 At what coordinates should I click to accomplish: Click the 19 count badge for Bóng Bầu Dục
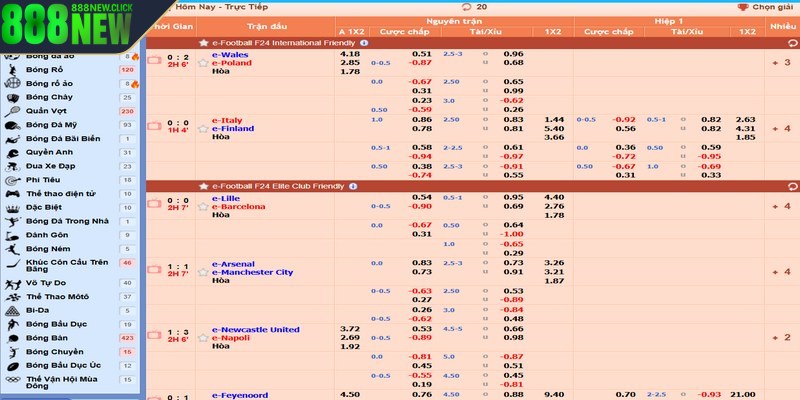click(128, 324)
